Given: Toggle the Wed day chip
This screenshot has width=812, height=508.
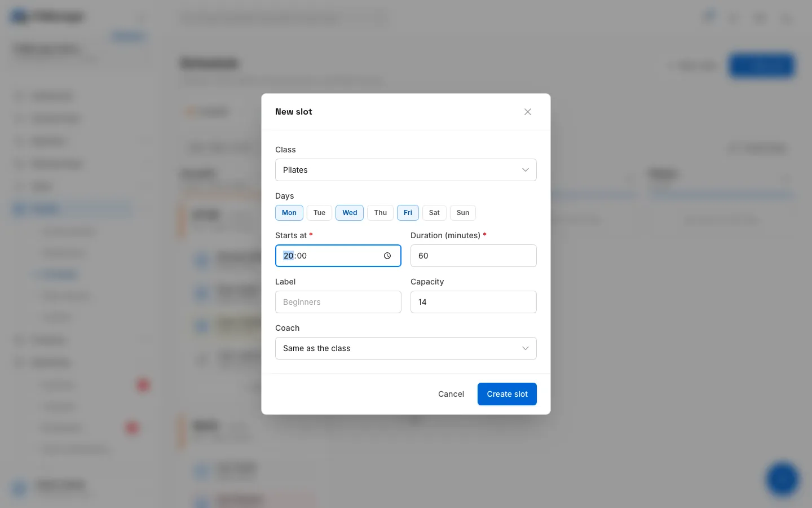Looking at the screenshot, I should 350,213.
